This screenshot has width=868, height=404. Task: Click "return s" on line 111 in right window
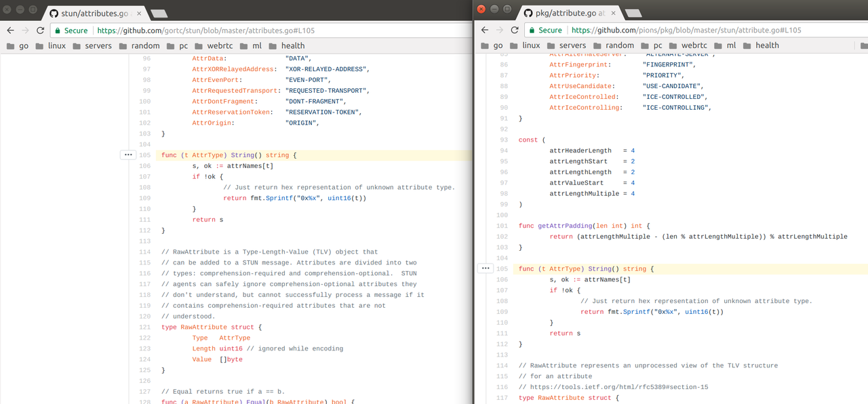565,334
